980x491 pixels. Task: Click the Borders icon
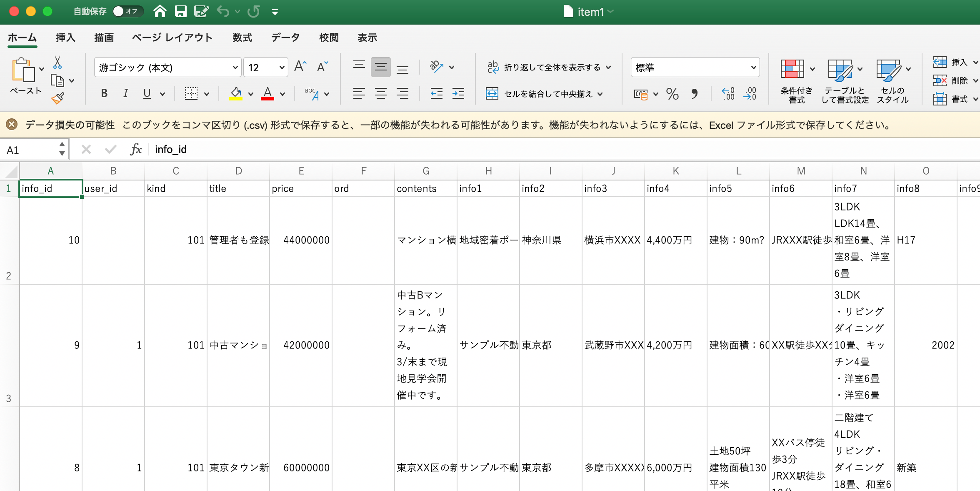pyautogui.click(x=191, y=93)
